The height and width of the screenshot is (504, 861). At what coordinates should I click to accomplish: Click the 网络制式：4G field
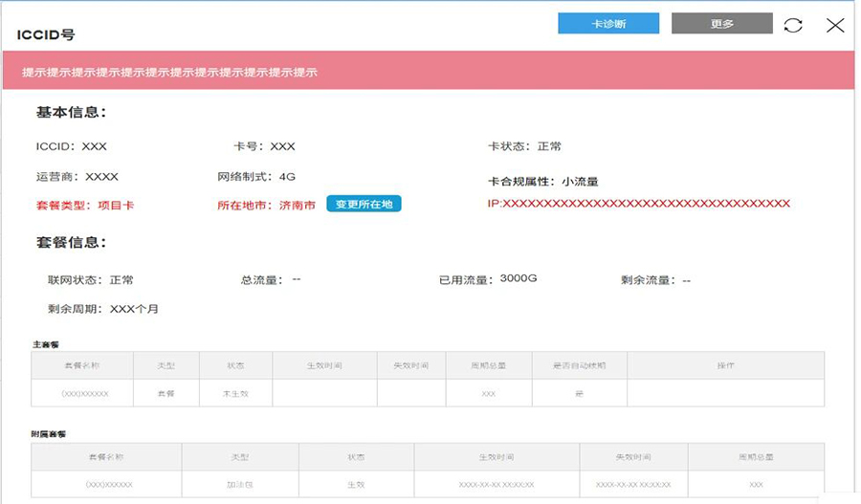coord(256,177)
